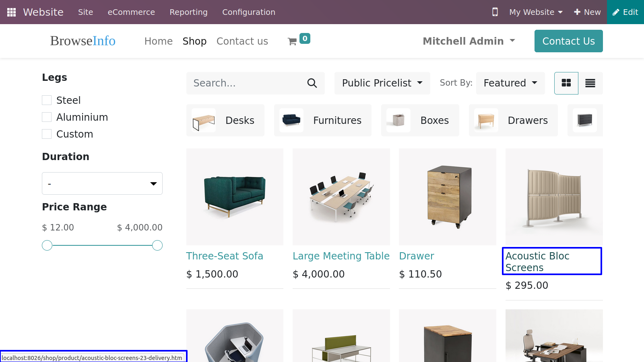Open the partially visible dark cabinet category
The height and width of the screenshot is (362, 644).
585,120
